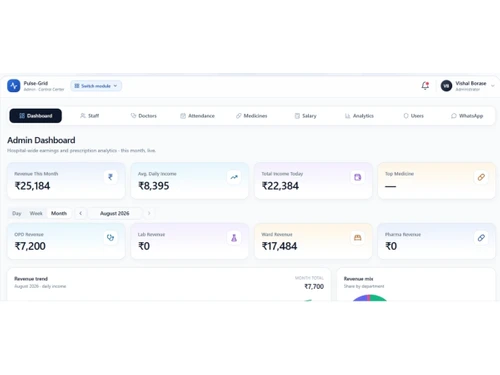Click the Admin Dashboard heading
The height and width of the screenshot is (375, 500).
click(x=41, y=140)
